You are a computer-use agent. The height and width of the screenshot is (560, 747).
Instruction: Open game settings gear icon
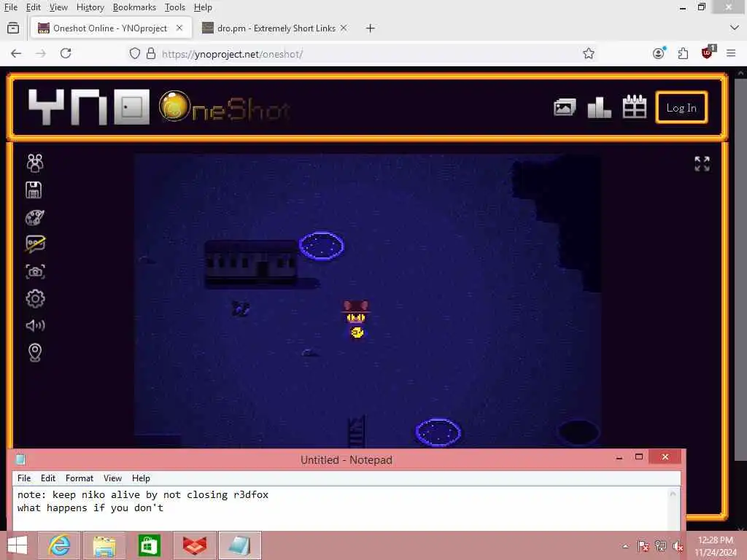35,298
